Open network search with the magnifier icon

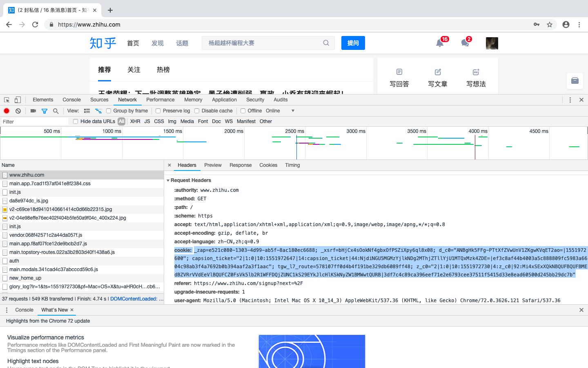click(x=55, y=110)
